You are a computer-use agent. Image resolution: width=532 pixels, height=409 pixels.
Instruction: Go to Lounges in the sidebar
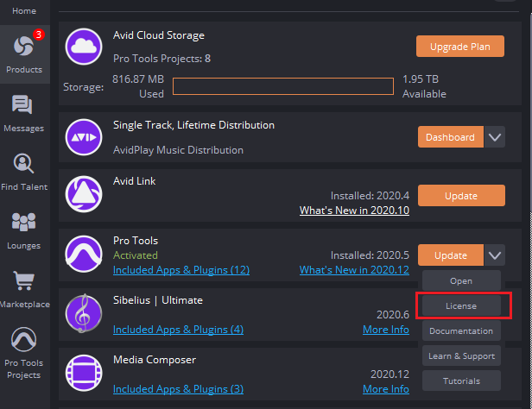pyautogui.click(x=23, y=230)
